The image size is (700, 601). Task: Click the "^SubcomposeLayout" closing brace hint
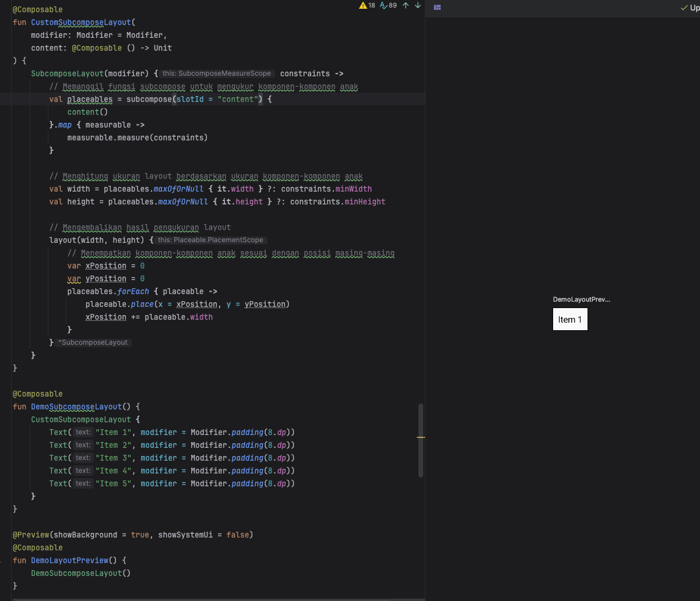coord(93,342)
